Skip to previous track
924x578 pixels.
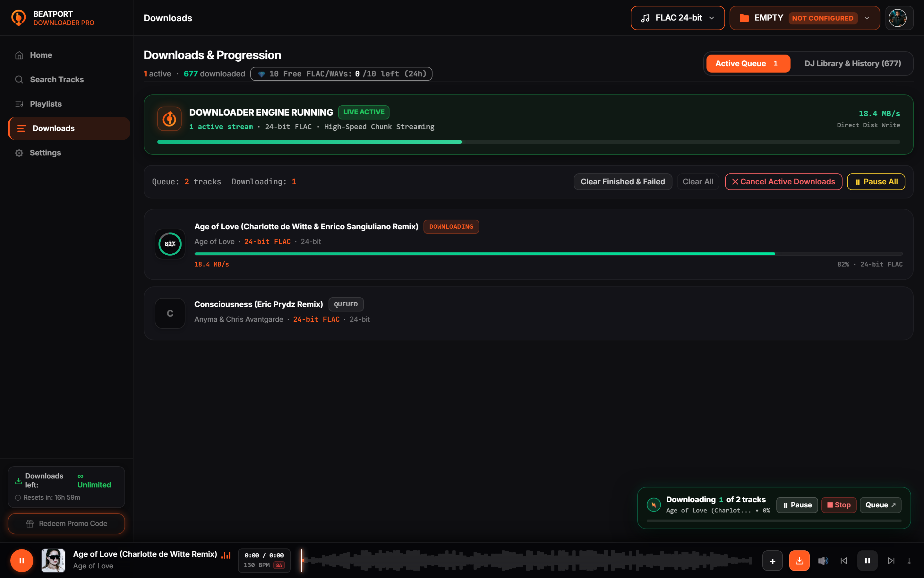click(x=844, y=561)
